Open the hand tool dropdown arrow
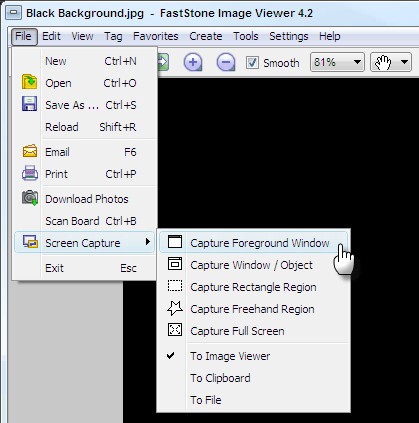This screenshot has width=419, height=423. (404, 62)
